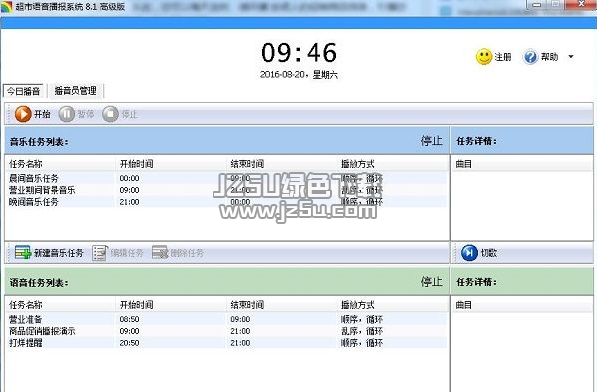Image resolution: width=597 pixels, height=392 pixels.
Task: Select the 晨间音乐任务 row
Action: 226,178
